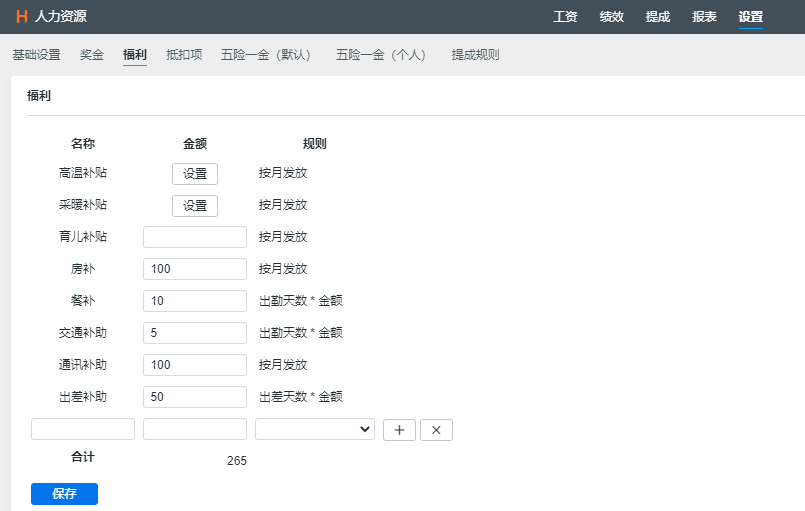Go to the 绩效 menu

[611, 16]
